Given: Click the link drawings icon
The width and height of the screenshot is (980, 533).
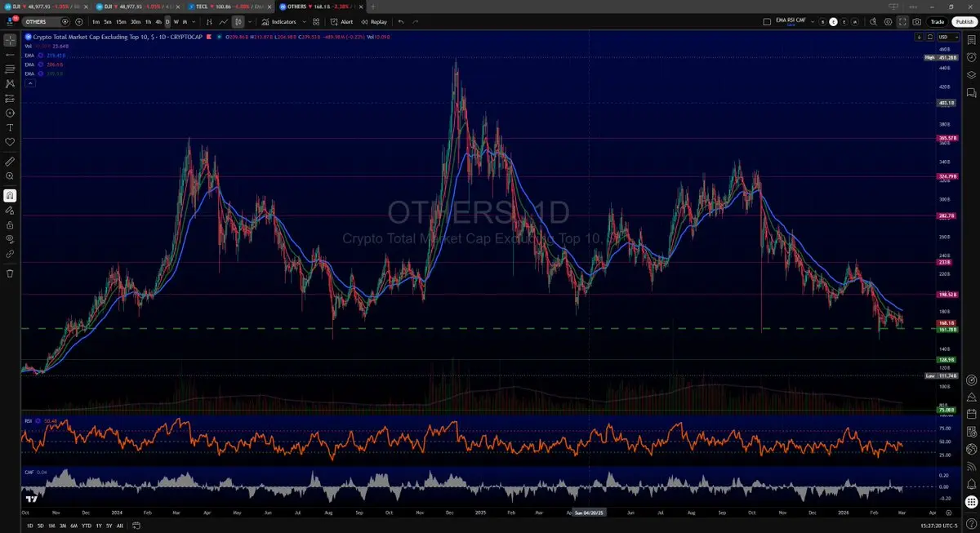Looking at the screenshot, I should pos(10,254).
